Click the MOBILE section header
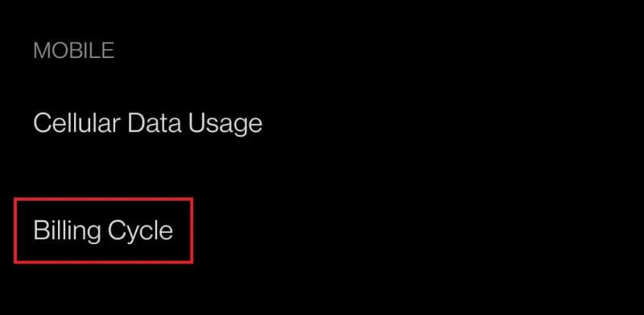 (x=74, y=50)
